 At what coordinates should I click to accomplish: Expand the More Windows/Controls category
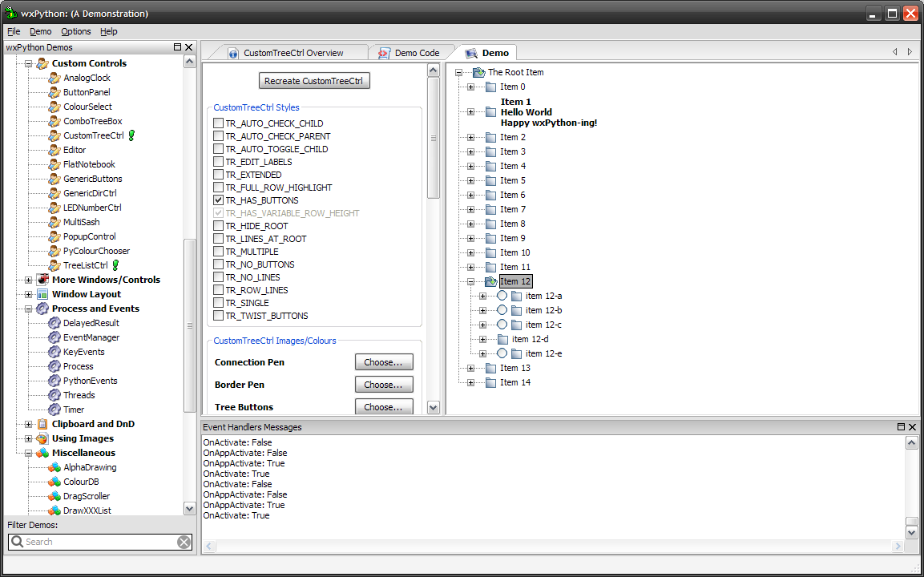click(x=29, y=280)
